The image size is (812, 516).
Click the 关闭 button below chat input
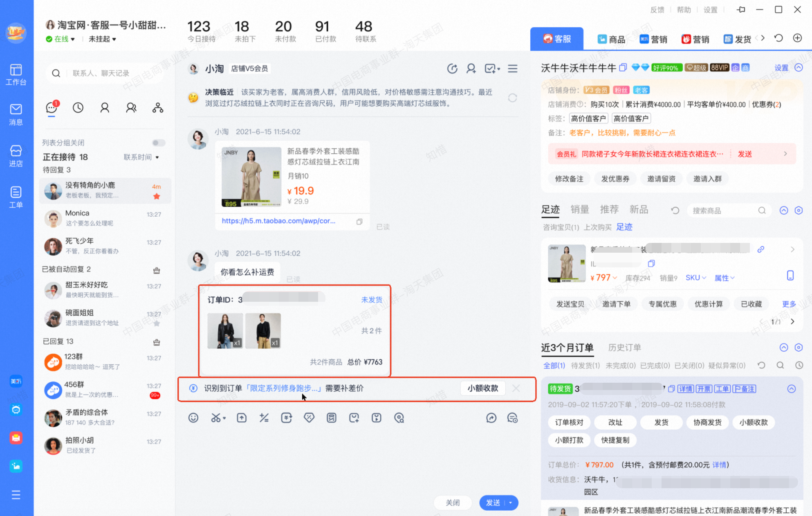453,503
